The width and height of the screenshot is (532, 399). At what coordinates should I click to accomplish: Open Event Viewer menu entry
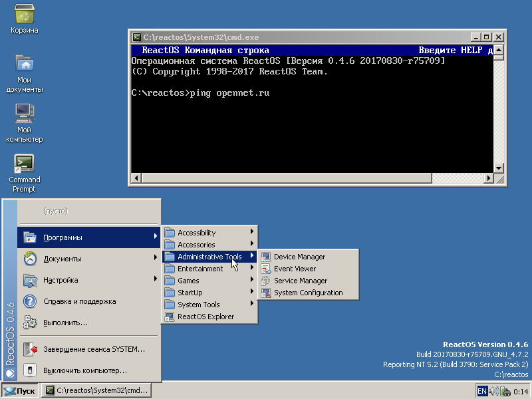[x=295, y=269]
